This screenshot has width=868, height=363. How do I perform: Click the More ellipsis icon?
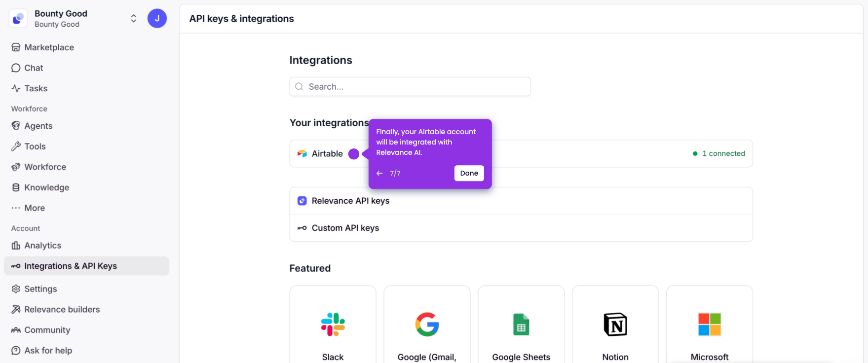click(x=16, y=208)
